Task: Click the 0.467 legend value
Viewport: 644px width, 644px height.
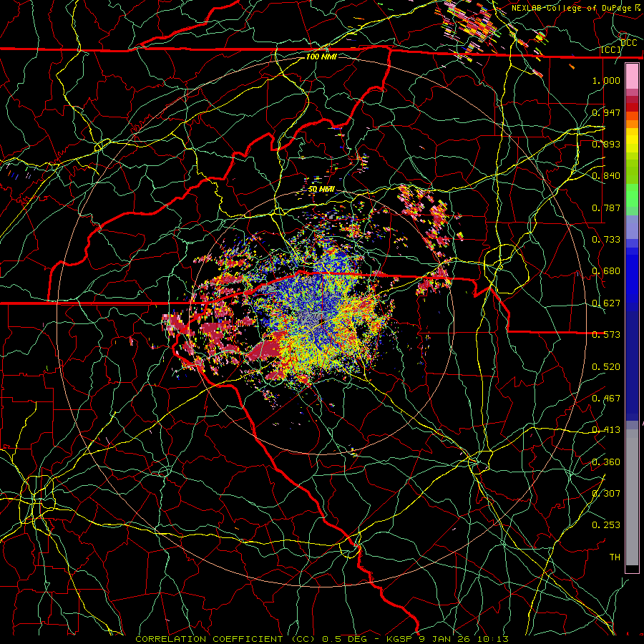Action: tap(606, 399)
